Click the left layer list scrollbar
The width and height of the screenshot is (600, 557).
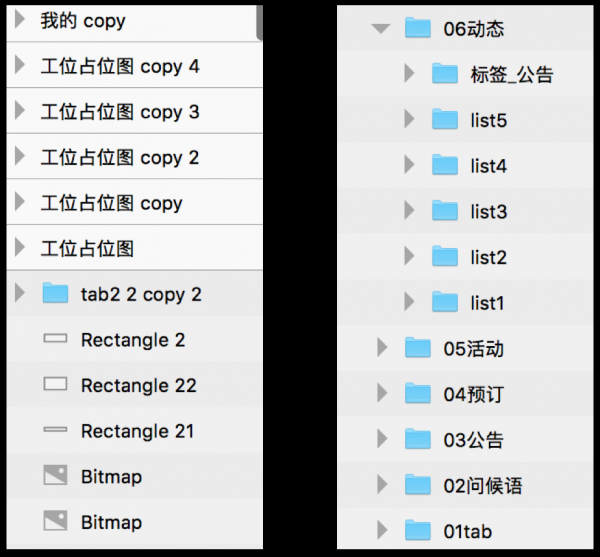click(x=259, y=20)
